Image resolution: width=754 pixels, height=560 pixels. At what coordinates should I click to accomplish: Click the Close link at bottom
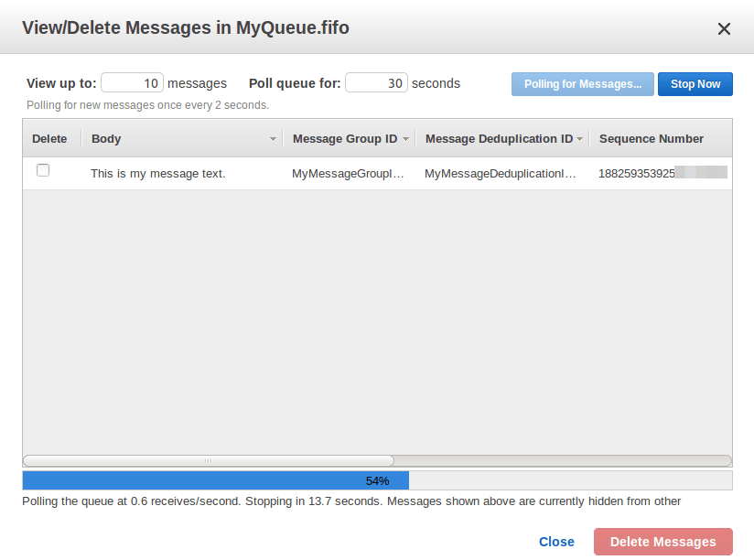coord(556,541)
